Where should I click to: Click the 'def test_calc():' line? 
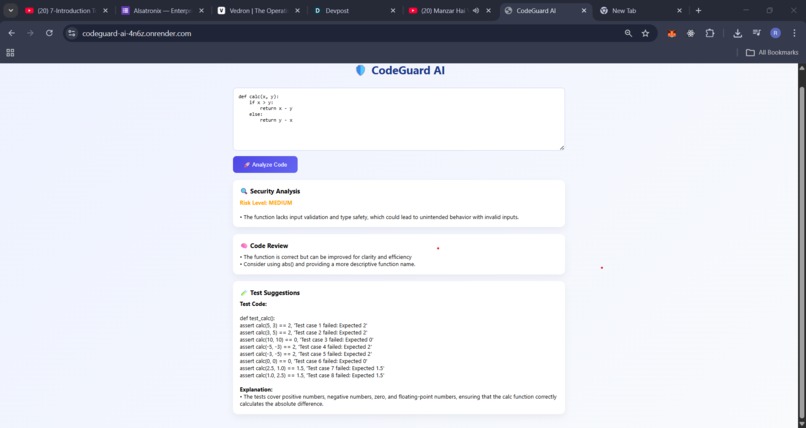pos(257,319)
